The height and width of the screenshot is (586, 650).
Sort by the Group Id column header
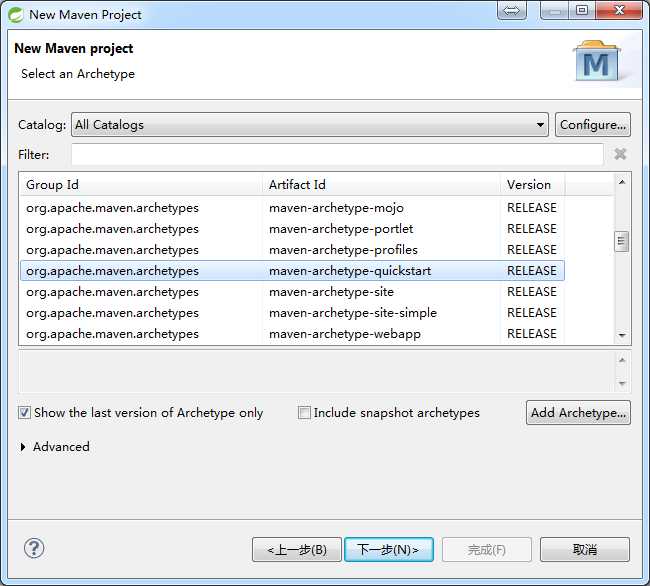141,184
